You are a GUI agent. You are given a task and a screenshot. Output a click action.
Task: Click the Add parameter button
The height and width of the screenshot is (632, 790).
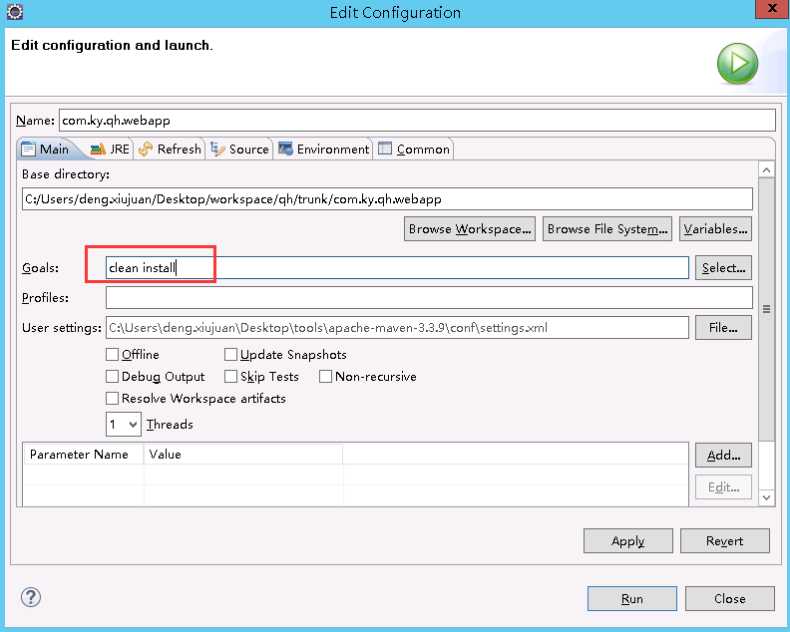[x=723, y=455]
